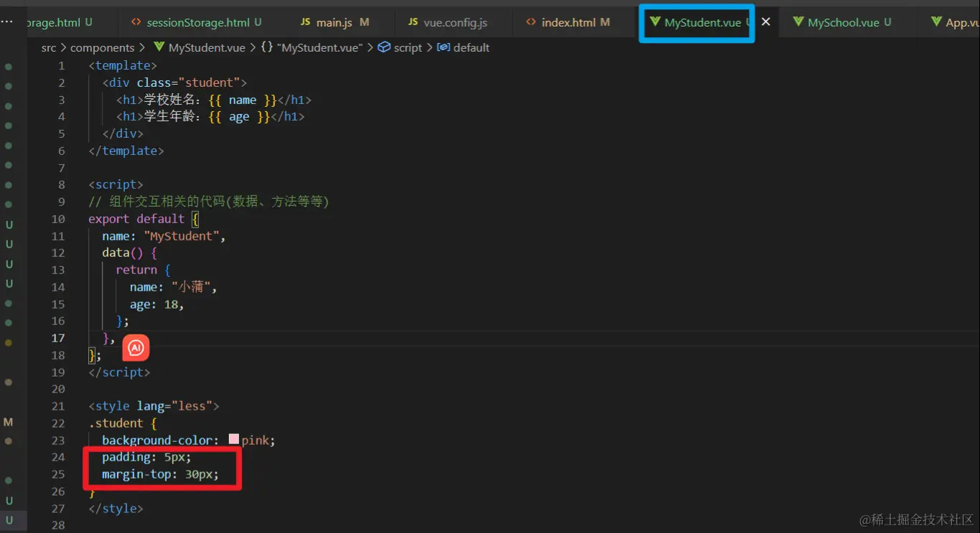Screen dimensions: 980x533
Task: Click the 'age: 18,' line
Action: (157, 304)
